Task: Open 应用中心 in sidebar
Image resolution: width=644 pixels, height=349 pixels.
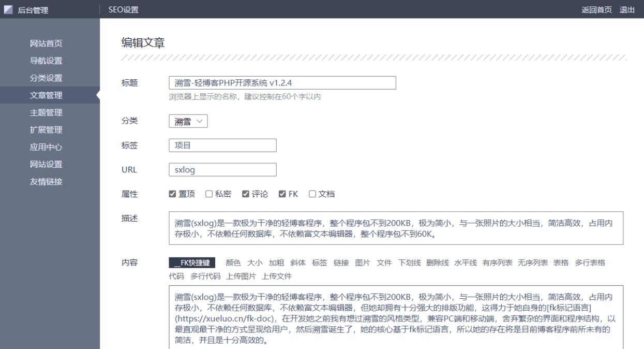Action: click(x=46, y=147)
